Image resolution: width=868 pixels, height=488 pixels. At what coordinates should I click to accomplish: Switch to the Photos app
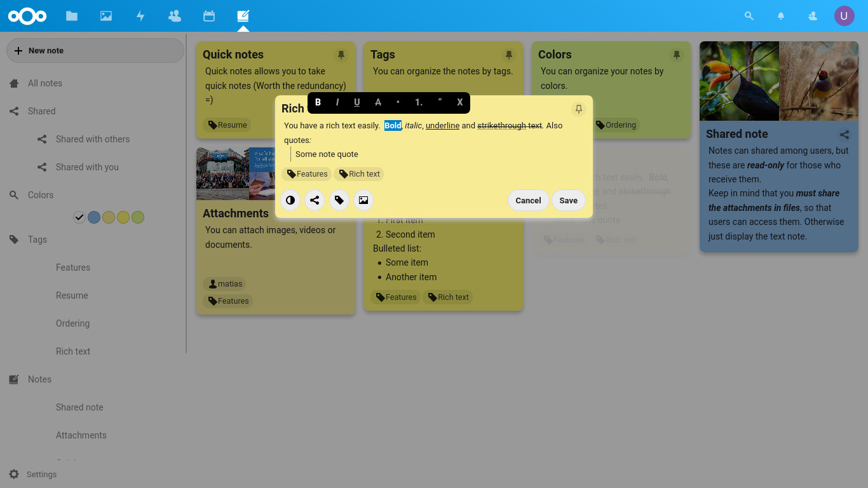tap(106, 16)
